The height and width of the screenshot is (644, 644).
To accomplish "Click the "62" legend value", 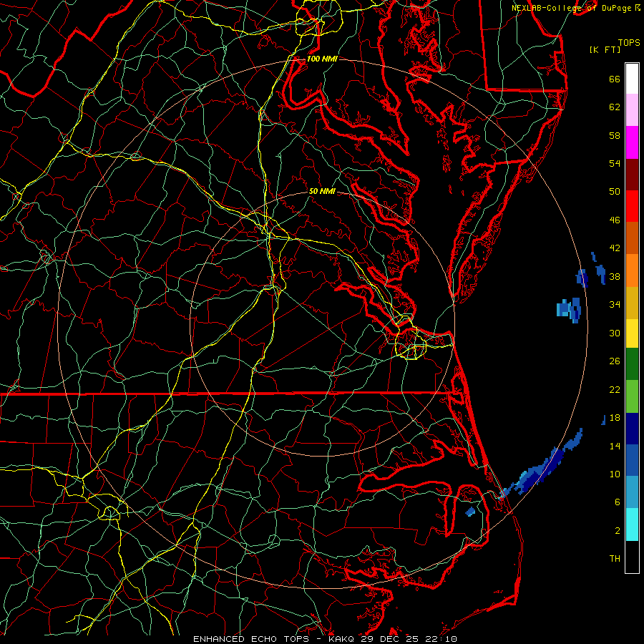I will point(615,107).
